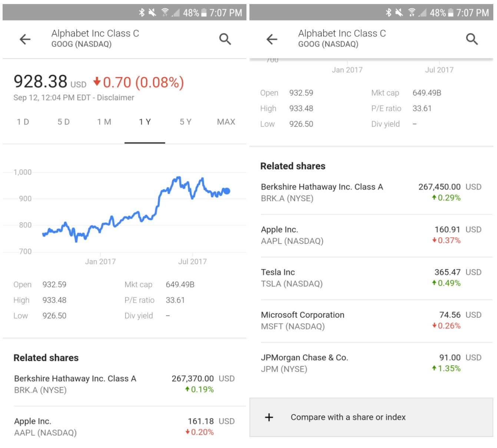Tap Bluetooth icon in left status bar

pyautogui.click(x=142, y=13)
